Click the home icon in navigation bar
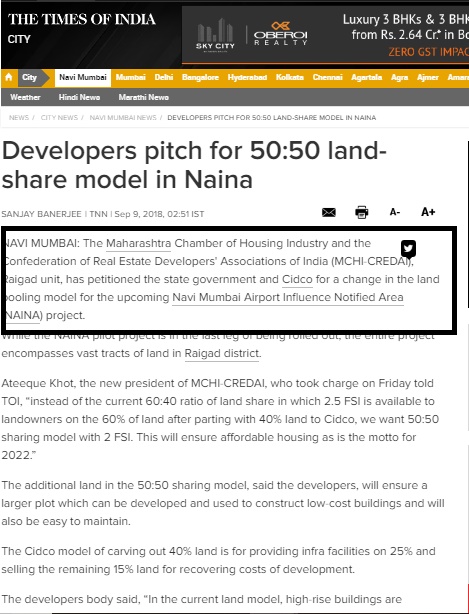Viewport: 469px width, 614px height. click(x=9, y=77)
